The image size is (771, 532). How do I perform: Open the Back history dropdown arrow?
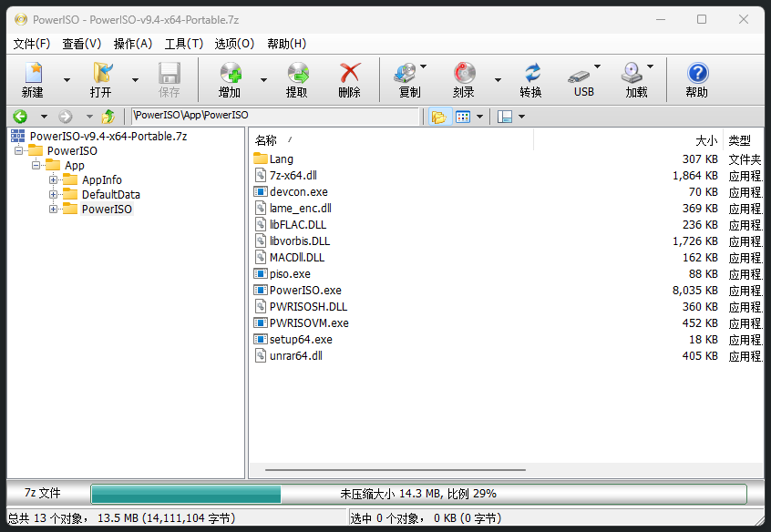click(x=45, y=117)
